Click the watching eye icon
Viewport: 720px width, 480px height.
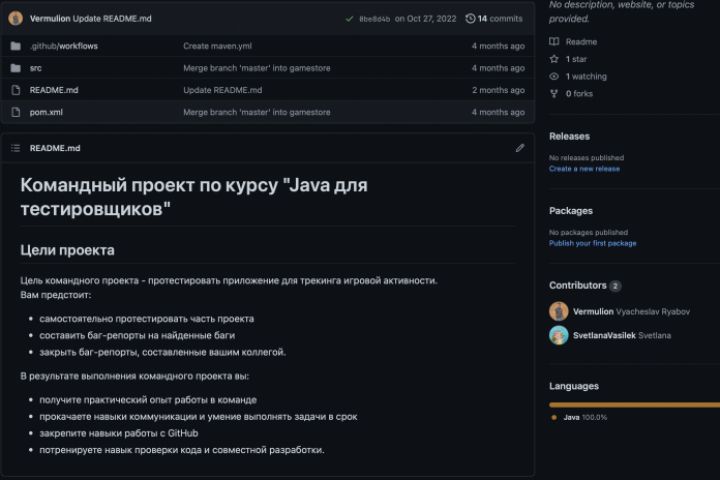(x=555, y=76)
